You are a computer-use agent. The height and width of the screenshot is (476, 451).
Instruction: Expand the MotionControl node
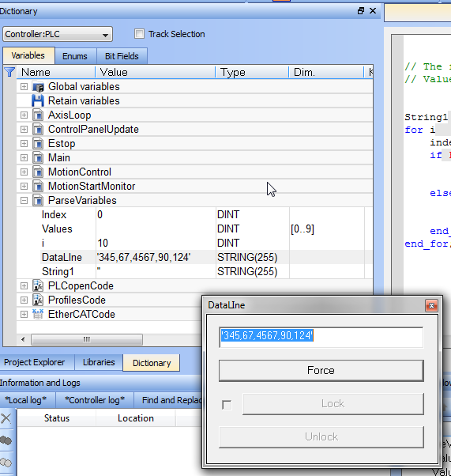click(24, 172)
